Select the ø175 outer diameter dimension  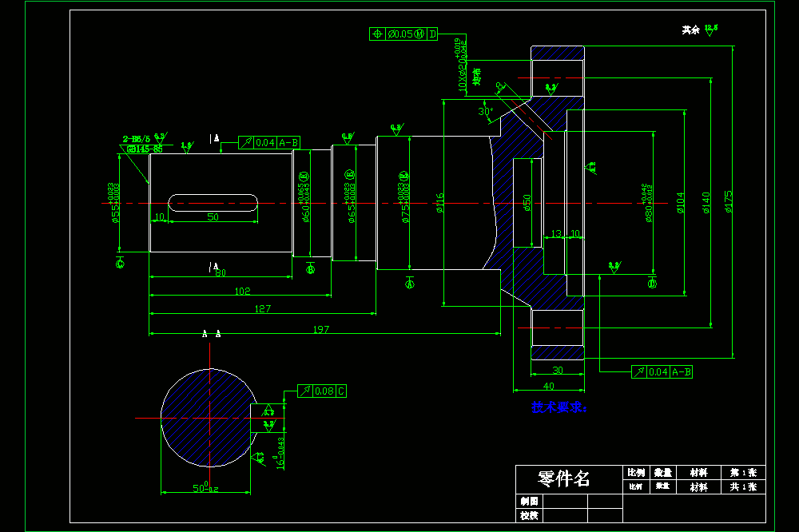pyautogui.click(x=729, y=202)
